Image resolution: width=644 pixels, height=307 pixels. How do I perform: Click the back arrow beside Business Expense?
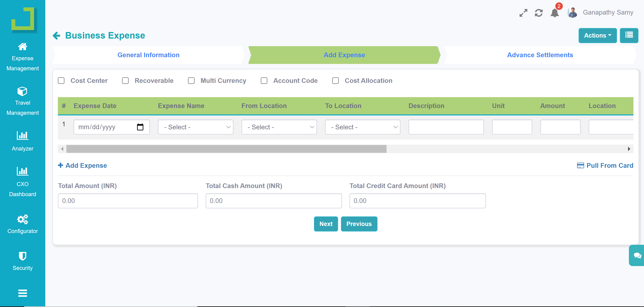point(57,36)
